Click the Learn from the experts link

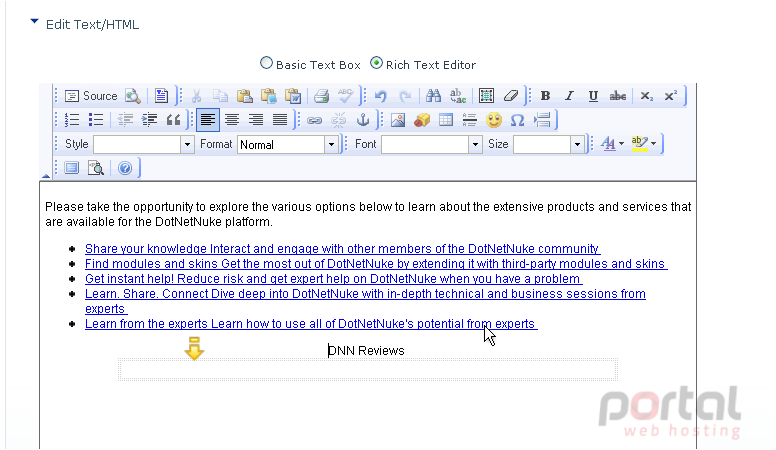pos(311,324)
